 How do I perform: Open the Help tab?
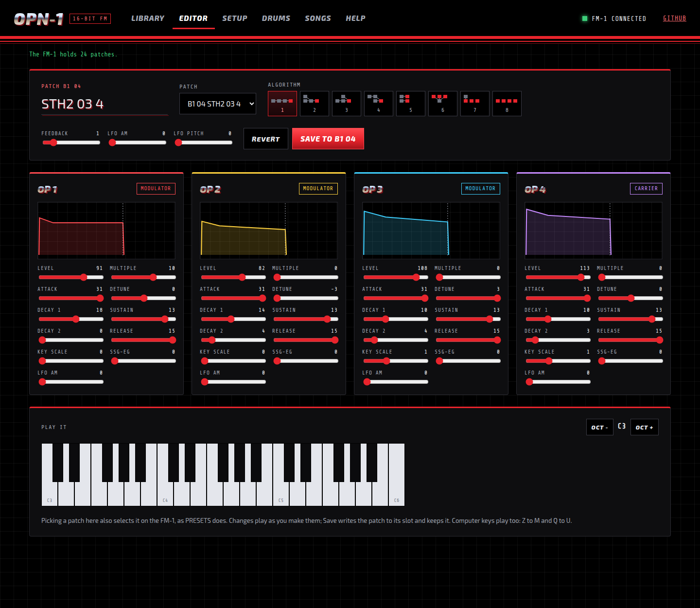click(x=355, y=18)
